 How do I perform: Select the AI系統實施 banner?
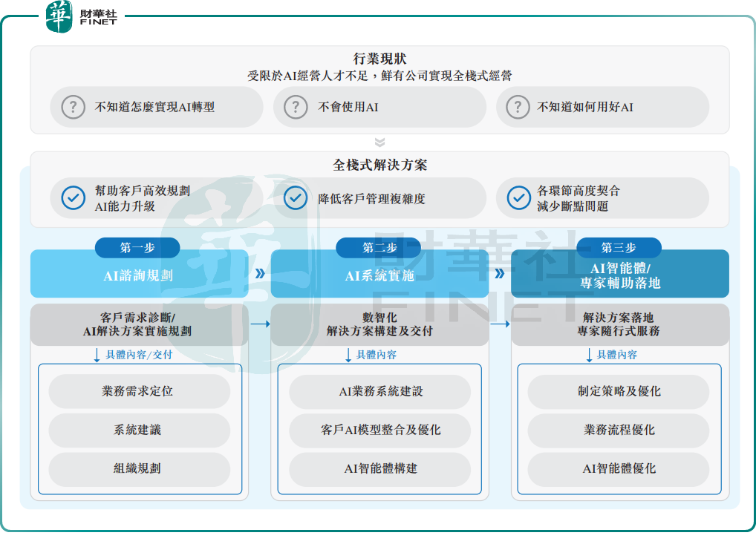click(x=380, y=273)
